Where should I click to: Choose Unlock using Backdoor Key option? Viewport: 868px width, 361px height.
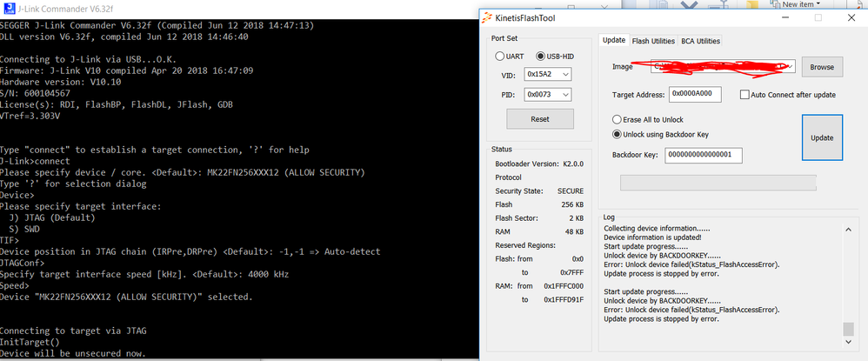[x=617, y=134]
